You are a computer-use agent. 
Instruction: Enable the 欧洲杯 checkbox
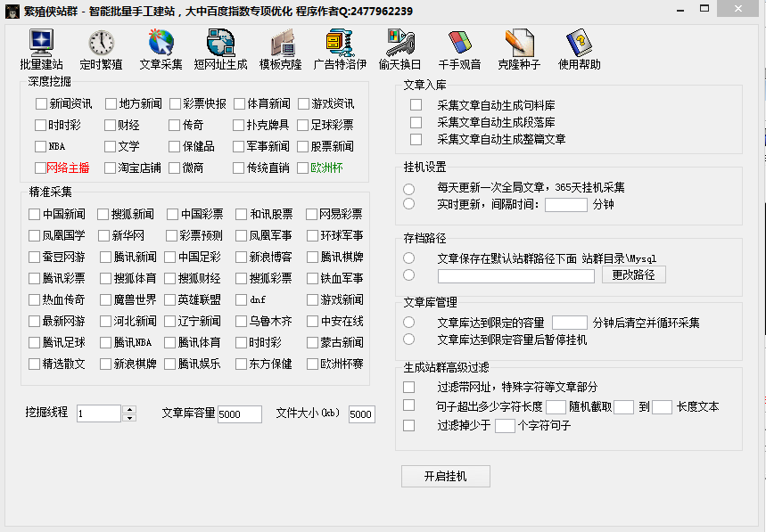pos(303,168)
